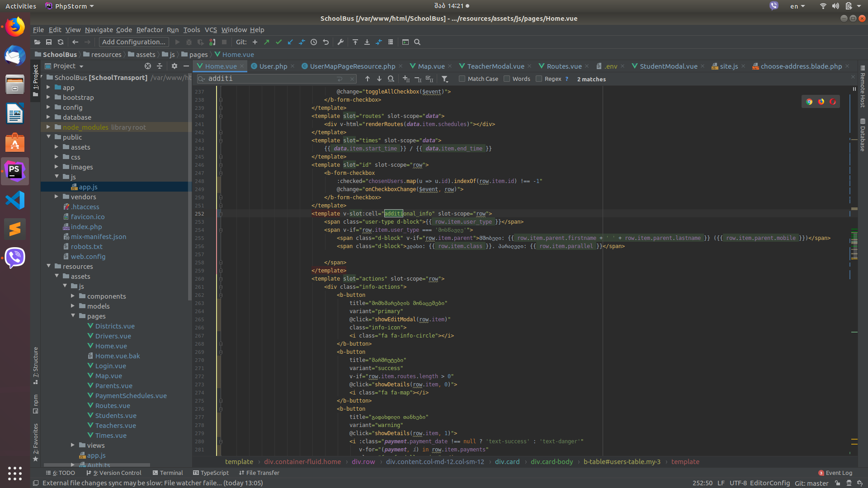868x488 pixels.
Task: Click search filter funnel icon
Action: 445,79
